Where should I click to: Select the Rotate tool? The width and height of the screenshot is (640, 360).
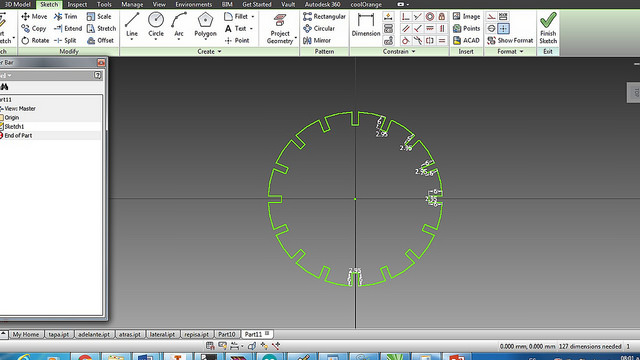pos(35,40)
